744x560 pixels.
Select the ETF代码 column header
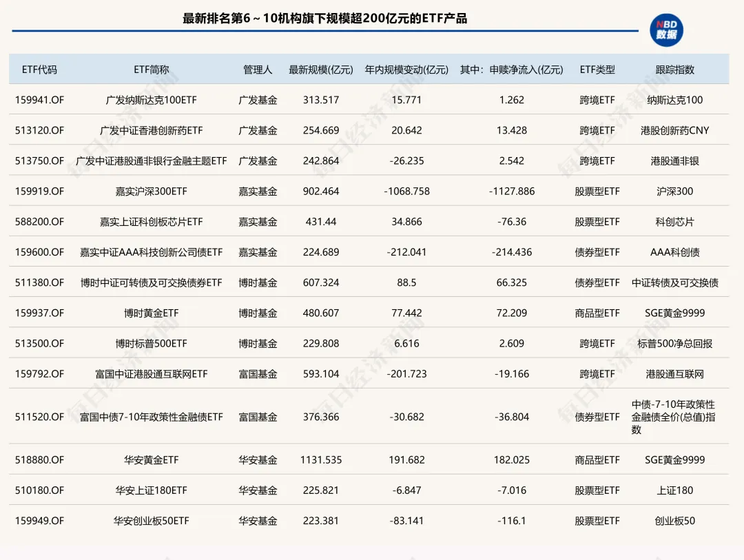tap(39, 70)
